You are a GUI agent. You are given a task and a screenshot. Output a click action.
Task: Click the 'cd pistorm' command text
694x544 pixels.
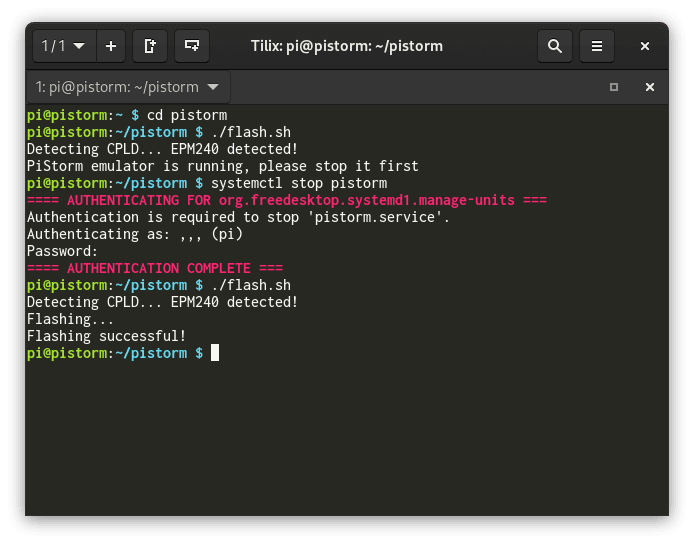click(x=187, y=115)
